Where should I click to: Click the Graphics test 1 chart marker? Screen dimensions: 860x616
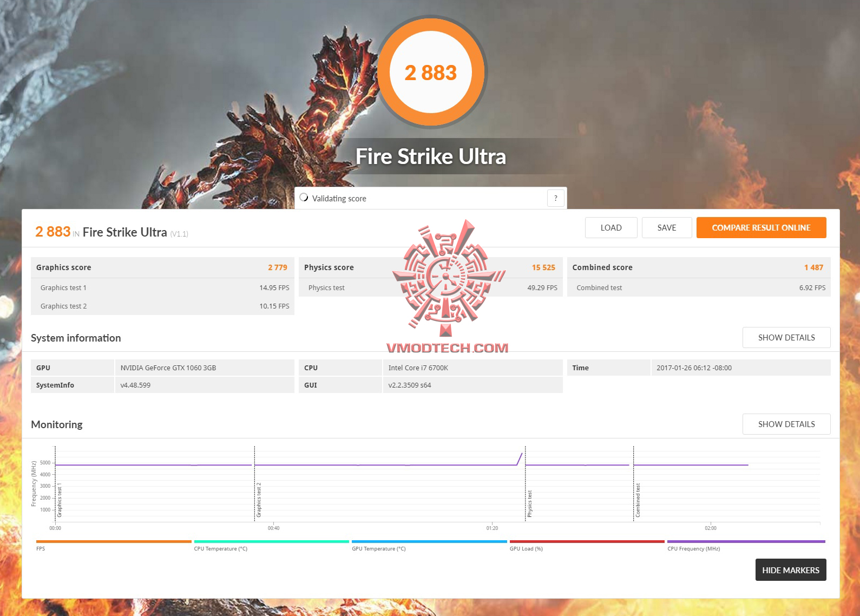coord(60,500)
